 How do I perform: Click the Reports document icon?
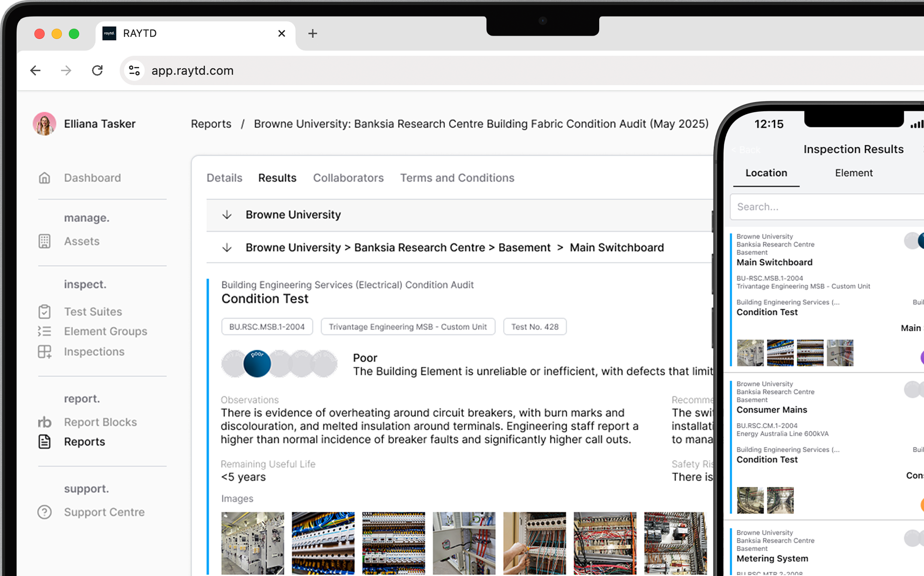coord(44,442)
